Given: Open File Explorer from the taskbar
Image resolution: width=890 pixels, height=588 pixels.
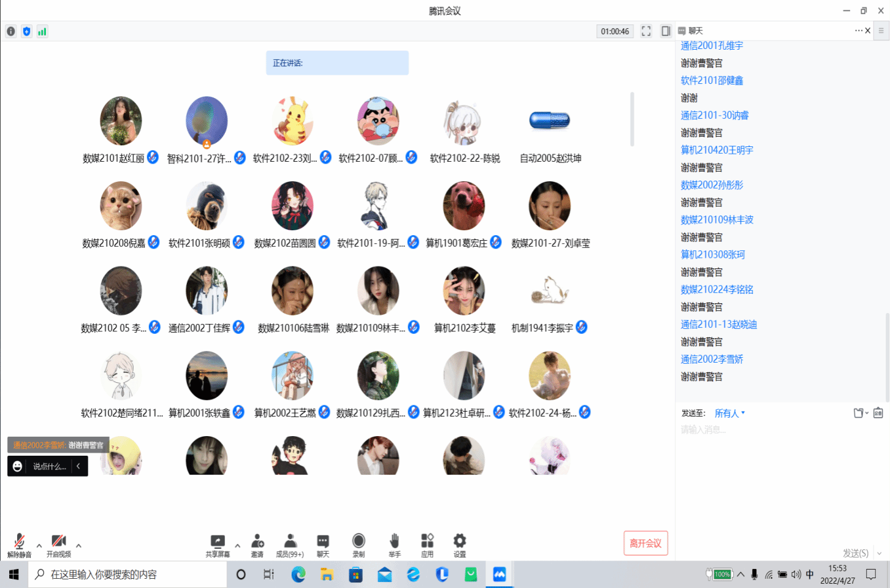Looking at the screenshot, I should [327, 575].
